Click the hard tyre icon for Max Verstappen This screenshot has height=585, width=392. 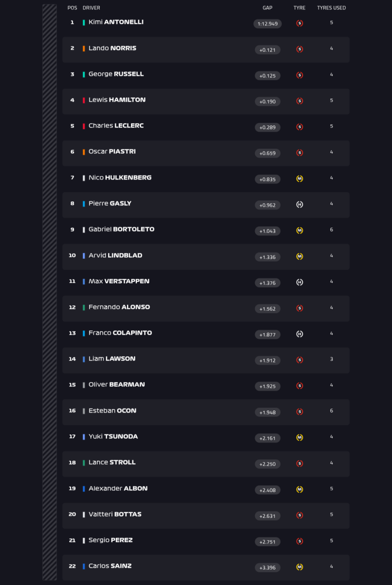[x=299, y=282]
